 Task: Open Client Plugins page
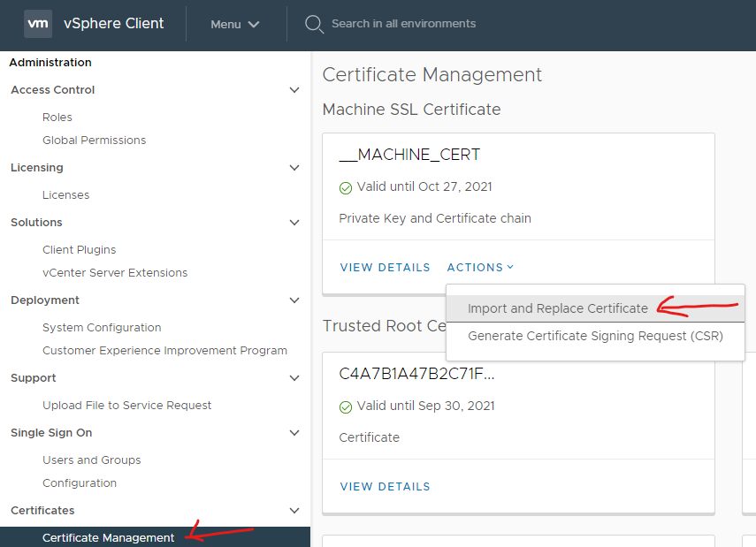click(79, 250)
